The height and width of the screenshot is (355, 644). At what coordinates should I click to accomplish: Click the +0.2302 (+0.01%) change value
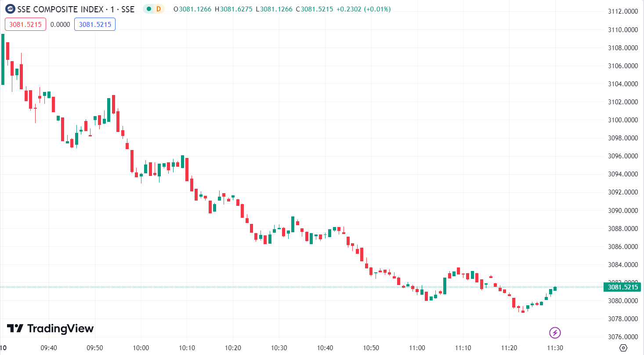click(x=363, y=9)
